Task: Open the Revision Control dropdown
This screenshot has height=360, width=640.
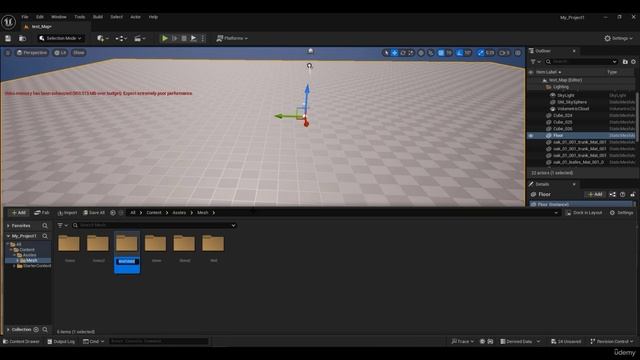Action: [612, 342]
